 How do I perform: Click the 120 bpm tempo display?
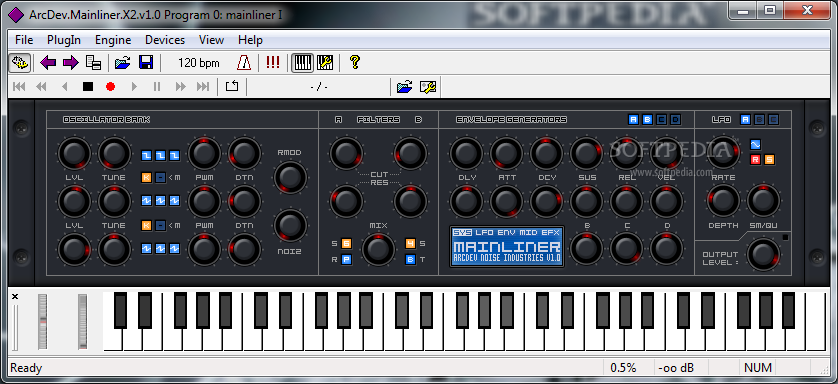(x=199, y=63)
